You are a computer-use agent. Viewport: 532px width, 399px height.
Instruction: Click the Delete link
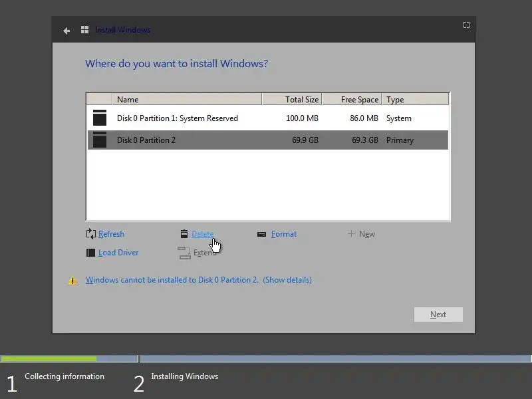click(203, 234)
